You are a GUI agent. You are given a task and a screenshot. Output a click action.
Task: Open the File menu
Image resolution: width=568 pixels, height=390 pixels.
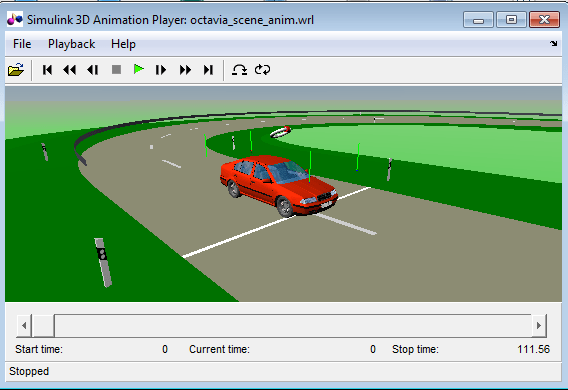pos(22,44)
